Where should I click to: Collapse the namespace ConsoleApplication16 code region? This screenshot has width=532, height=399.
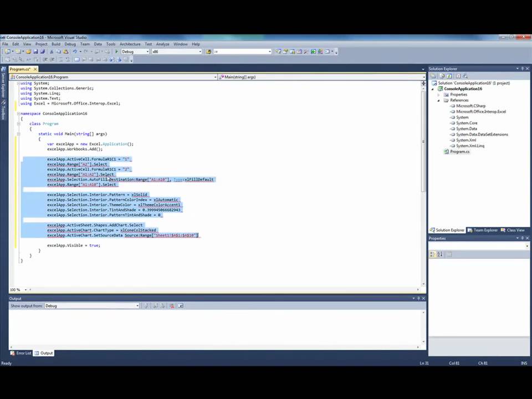tap(19, 114)
